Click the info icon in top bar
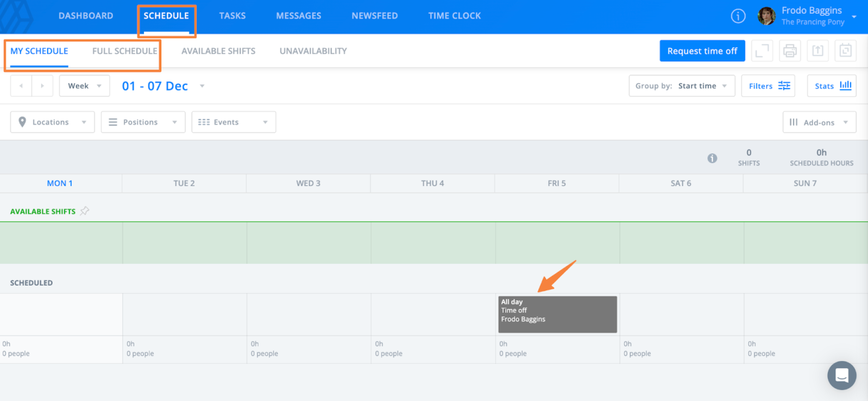 click(x=738, y=16)
